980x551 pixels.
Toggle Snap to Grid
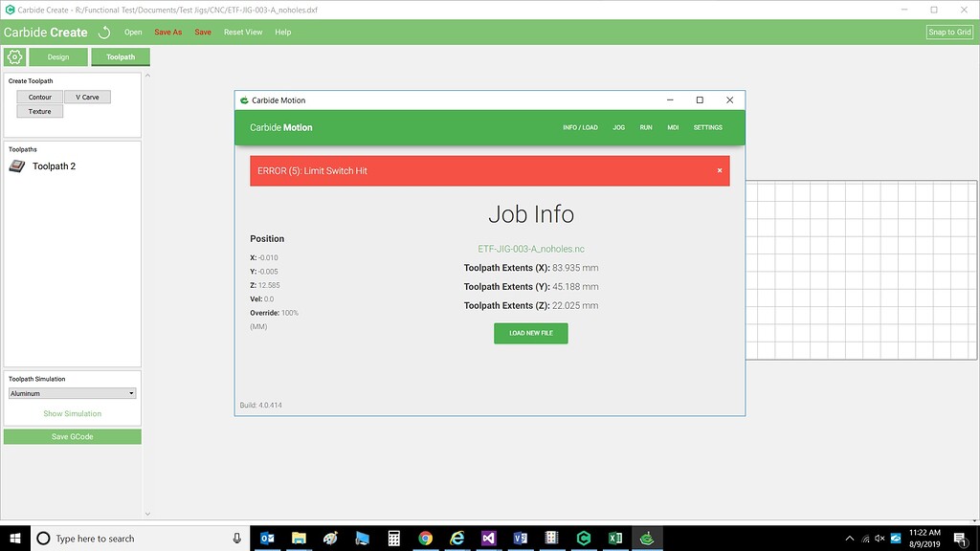point(949,32)
